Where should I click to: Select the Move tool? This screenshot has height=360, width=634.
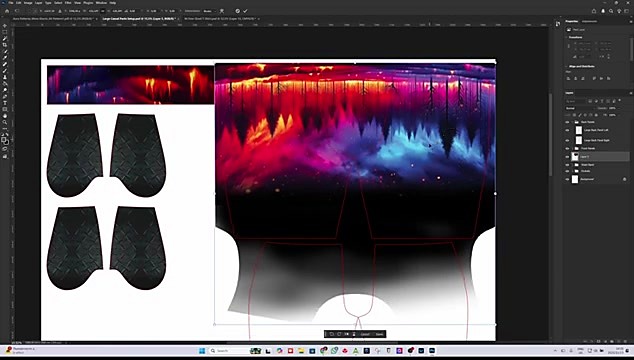(5, 25)
